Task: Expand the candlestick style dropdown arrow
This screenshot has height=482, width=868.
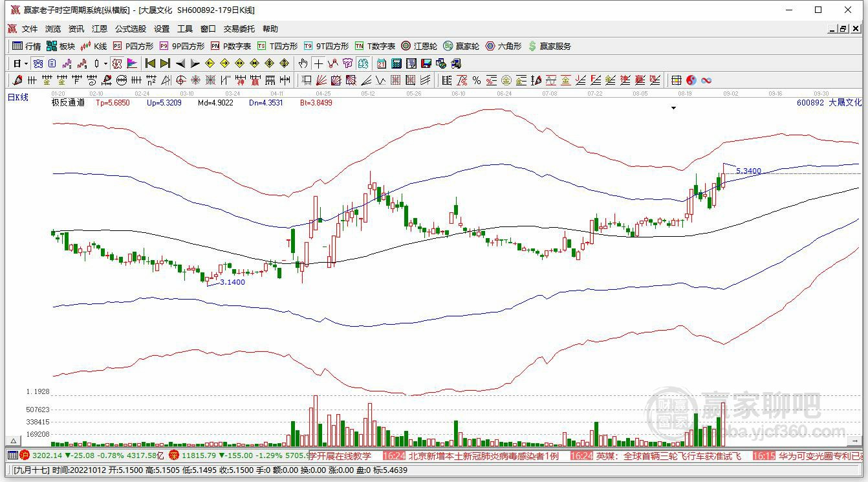Action: point(105,63)
